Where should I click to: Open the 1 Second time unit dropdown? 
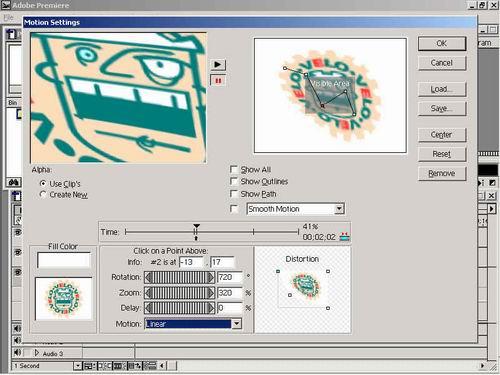77,366
